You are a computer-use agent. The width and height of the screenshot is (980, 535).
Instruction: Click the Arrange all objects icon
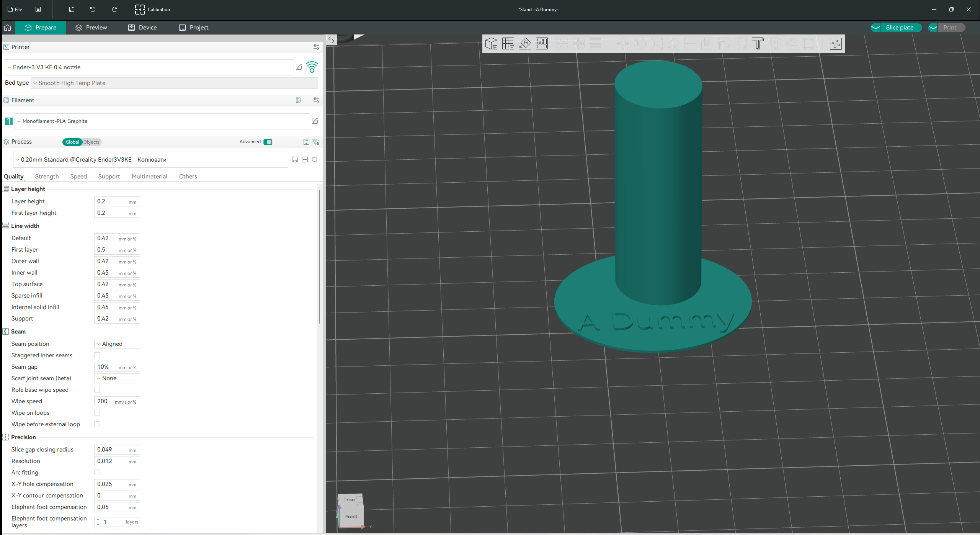pyautogui.click(x=542, y=44)
